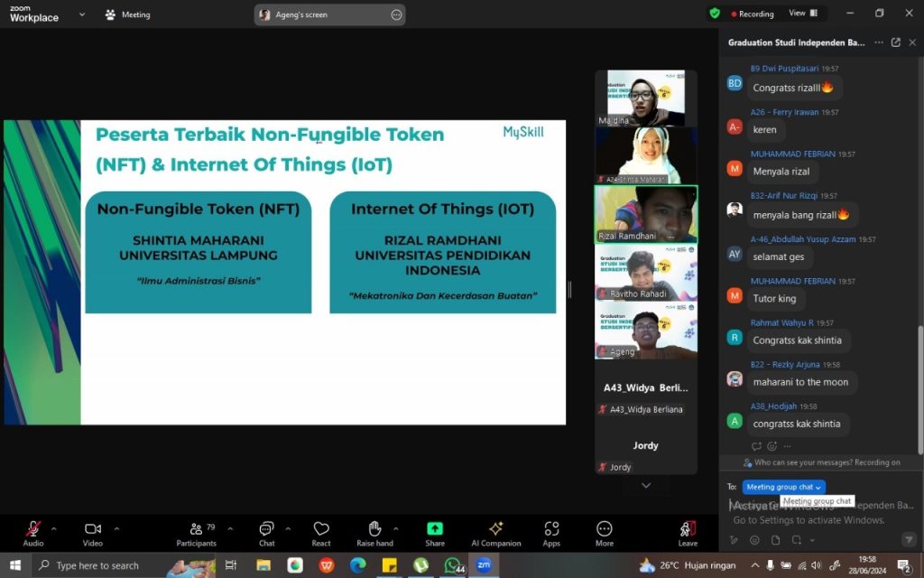Toggle Raise hand in meeting toolbar
The image size is (924, 578).
click(374, 531)
